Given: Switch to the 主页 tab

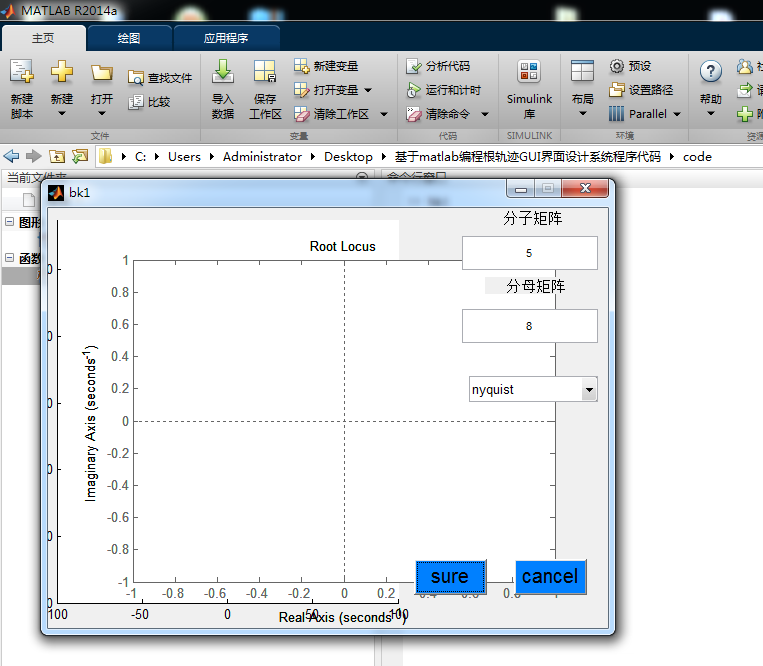Looking at the screenshot, I should [43, 38].
